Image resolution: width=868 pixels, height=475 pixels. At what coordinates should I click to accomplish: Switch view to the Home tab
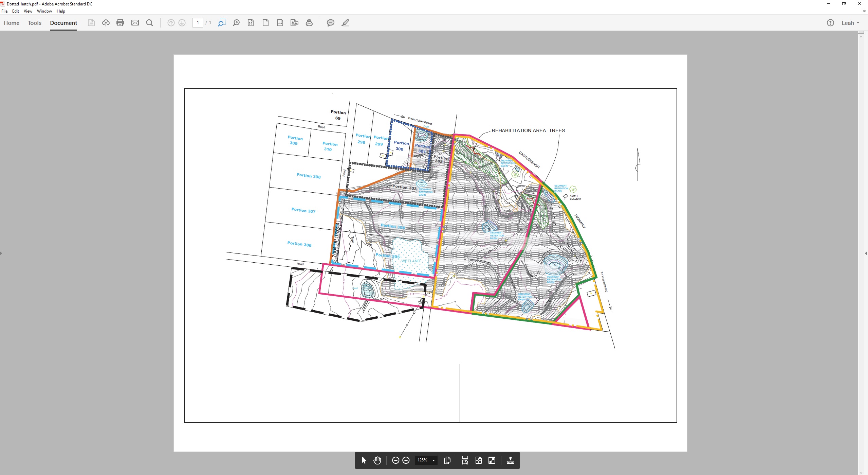(12, 23)
